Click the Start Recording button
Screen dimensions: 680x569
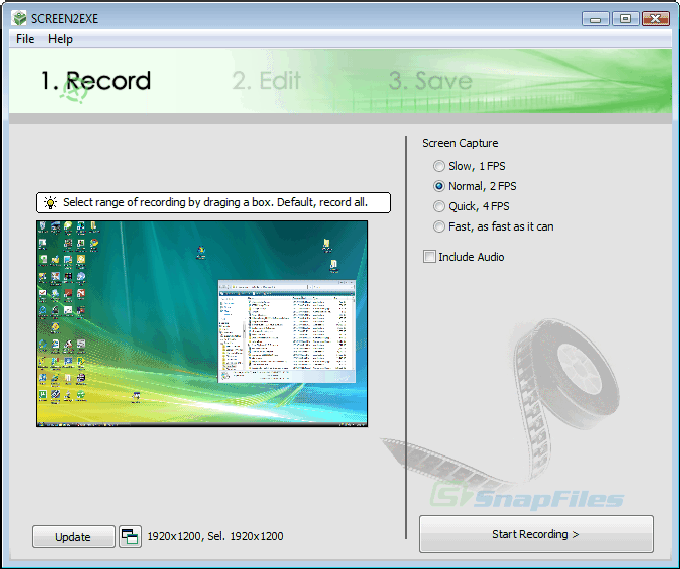(536, 534)
